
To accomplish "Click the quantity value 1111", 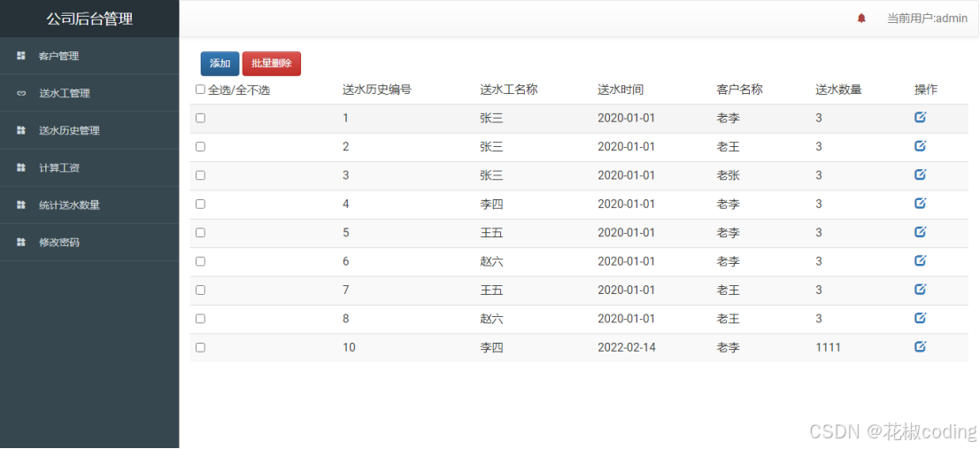I will click(x=828, y=347).
